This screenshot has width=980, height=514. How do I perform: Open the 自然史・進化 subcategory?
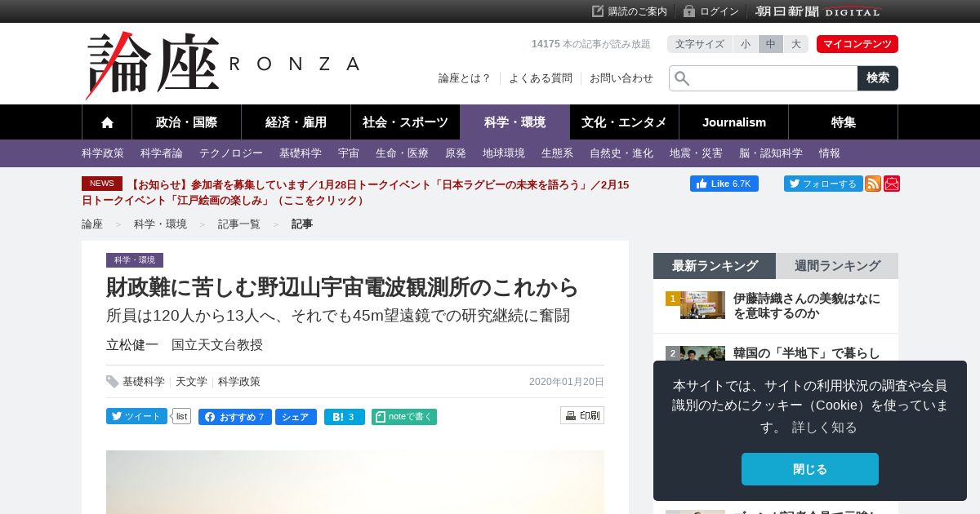coord(621,153)
